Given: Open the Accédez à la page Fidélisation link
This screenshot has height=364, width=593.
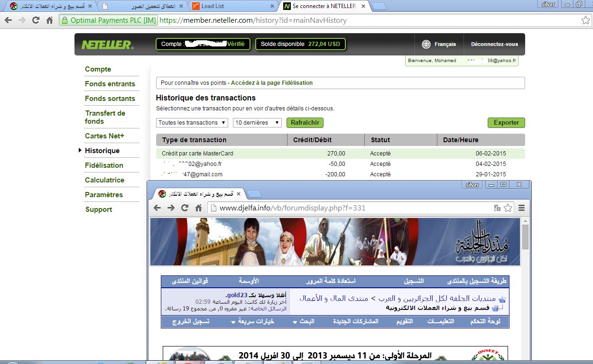Looking at the screenshot, I should pos(272,83).
